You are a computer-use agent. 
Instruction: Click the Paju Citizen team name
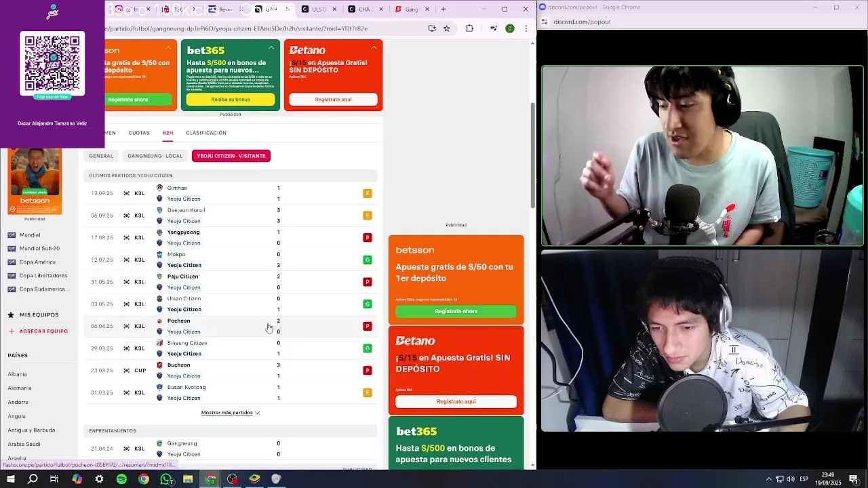182,277
